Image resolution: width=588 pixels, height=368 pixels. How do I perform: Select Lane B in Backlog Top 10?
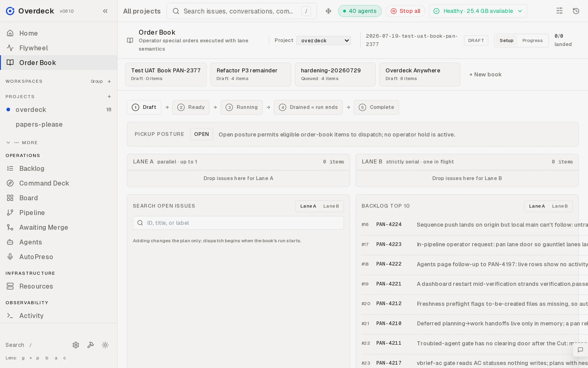[x=560, y=206]
